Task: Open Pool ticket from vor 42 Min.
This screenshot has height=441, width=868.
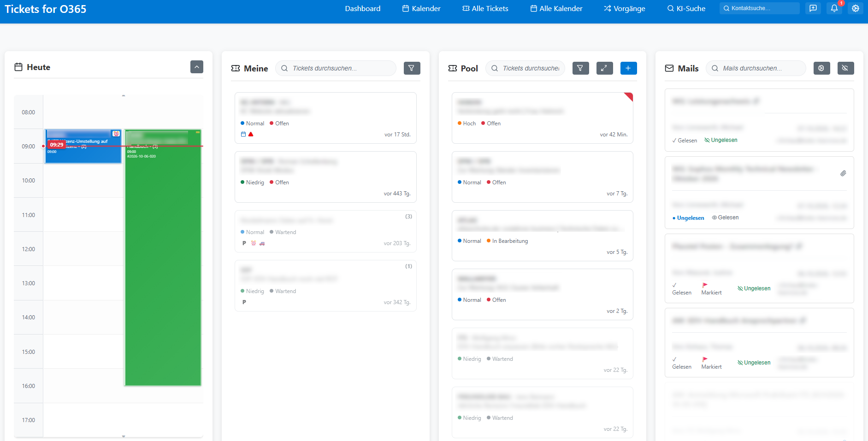Action: 542,118
